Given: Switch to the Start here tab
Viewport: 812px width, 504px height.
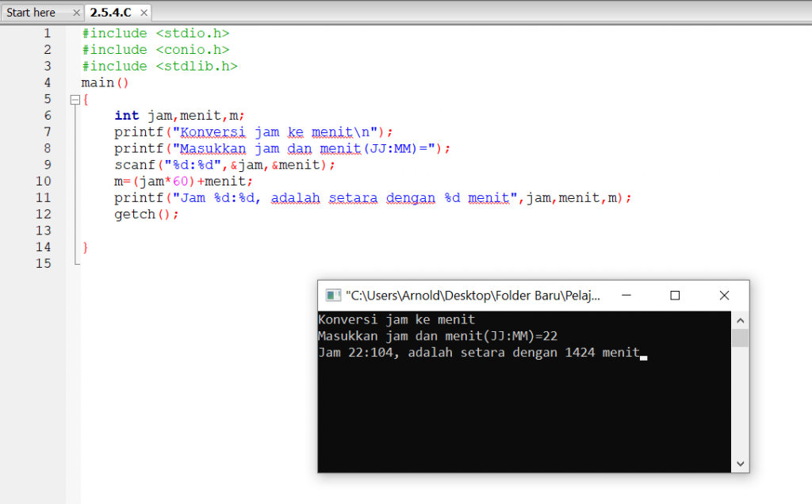Looking at the screenshot, I should point(31,13).
